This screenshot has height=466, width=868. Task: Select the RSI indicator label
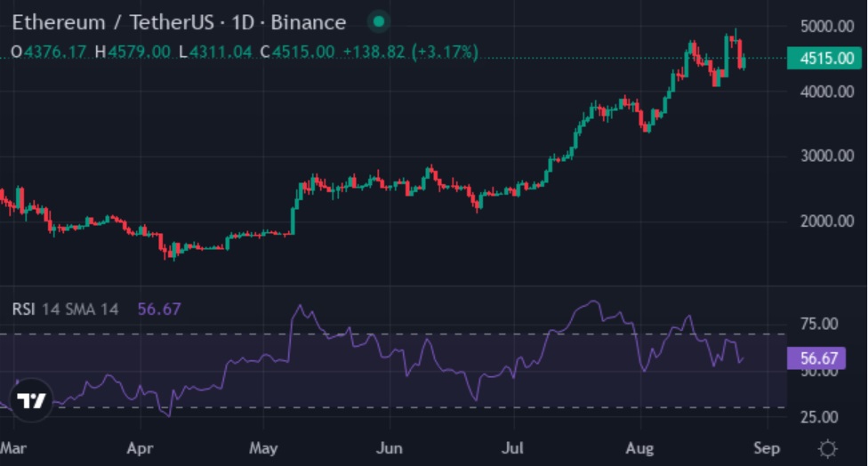pos(24,309)
